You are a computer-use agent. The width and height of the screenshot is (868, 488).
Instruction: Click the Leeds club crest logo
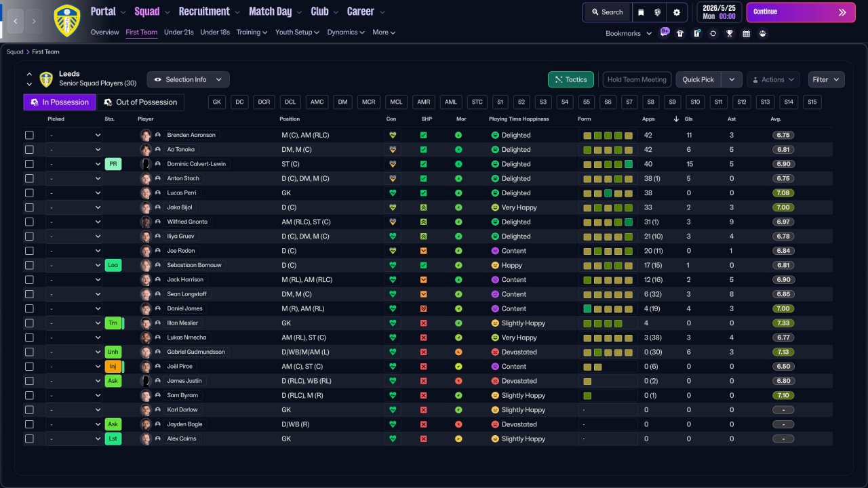coord(66,20)
